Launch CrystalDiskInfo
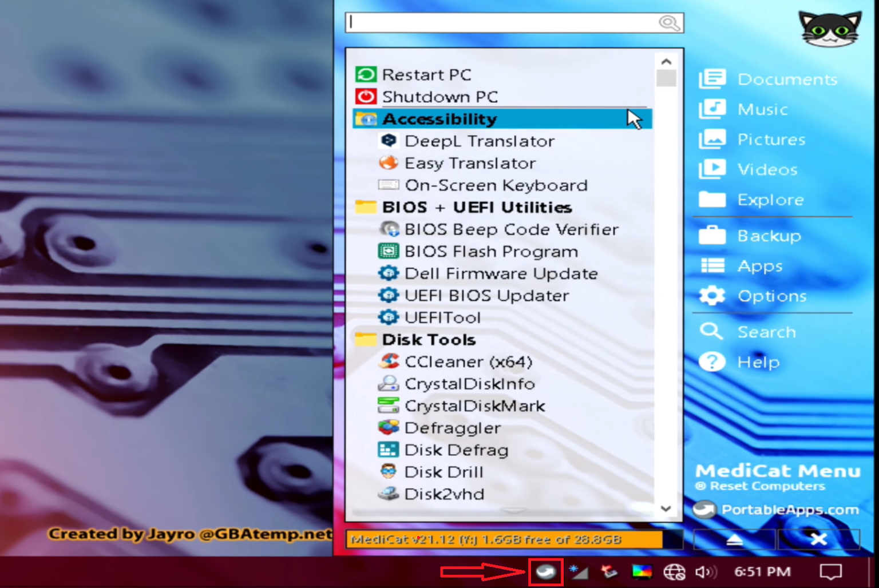The height and width of the screenshot is (588, 879). (x=469, y=384)
